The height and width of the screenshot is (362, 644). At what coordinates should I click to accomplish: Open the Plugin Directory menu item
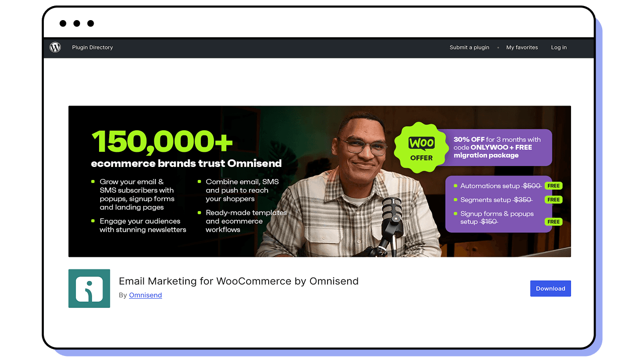pyautogui.click(x=93, y=47)
